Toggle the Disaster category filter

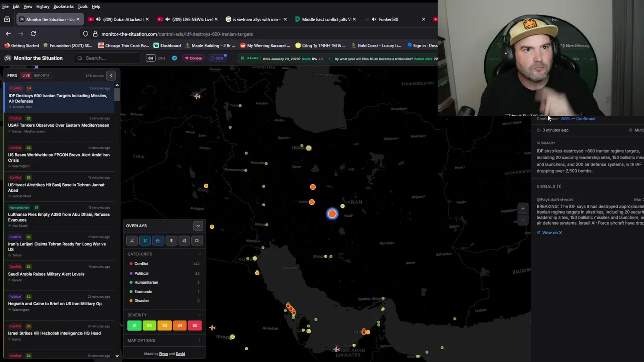click(x=164, y=300)
